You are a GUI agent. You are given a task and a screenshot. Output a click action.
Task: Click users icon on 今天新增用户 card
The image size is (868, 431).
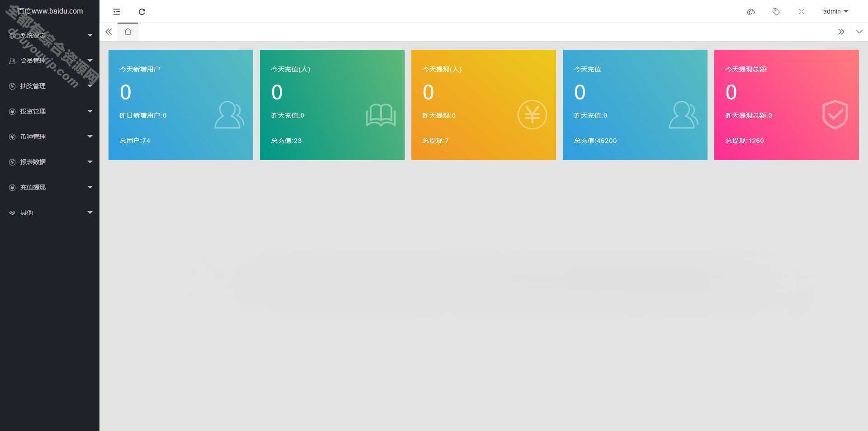[229, 115]
